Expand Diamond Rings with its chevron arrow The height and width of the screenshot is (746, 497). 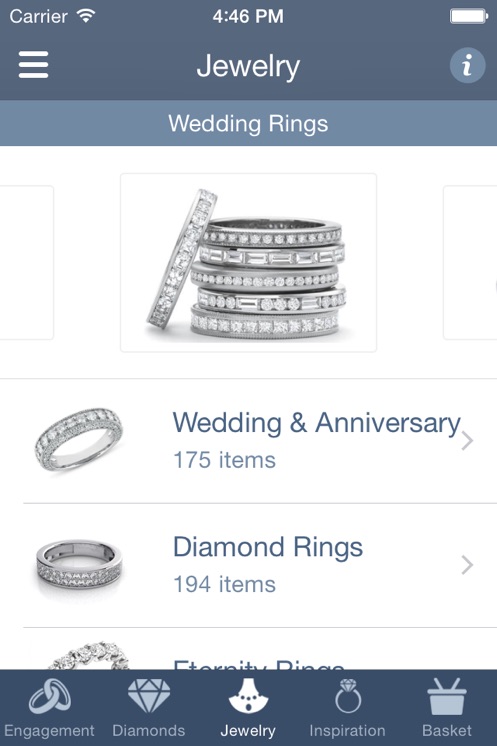(468, 565)
